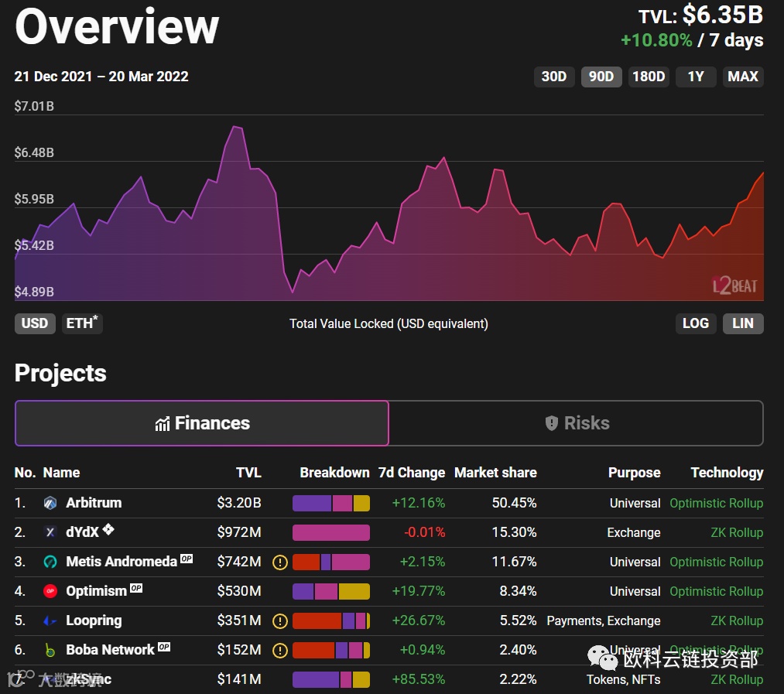Click the Market share column header
This screenshot has width=784, height=694.
tap(495, 473)
